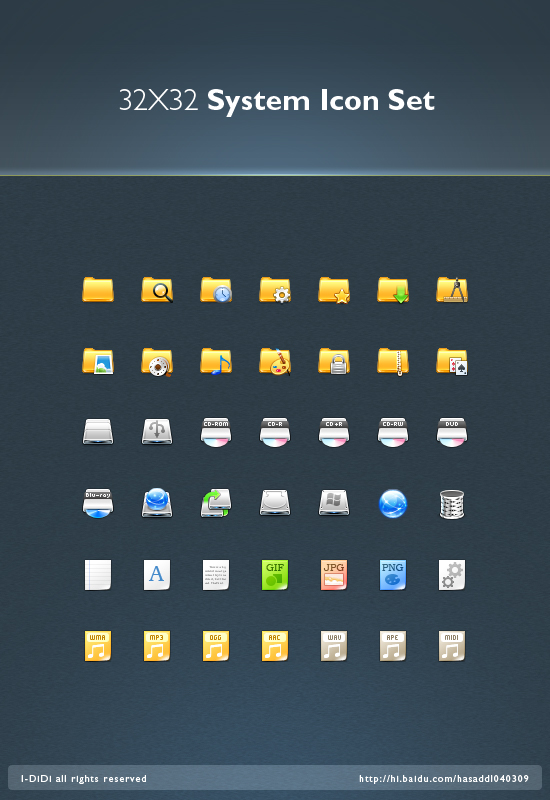Open the favorites folder with star
The width and height of the screenshot is (550, 800).
pyautogui.click(x=334, y=290)
